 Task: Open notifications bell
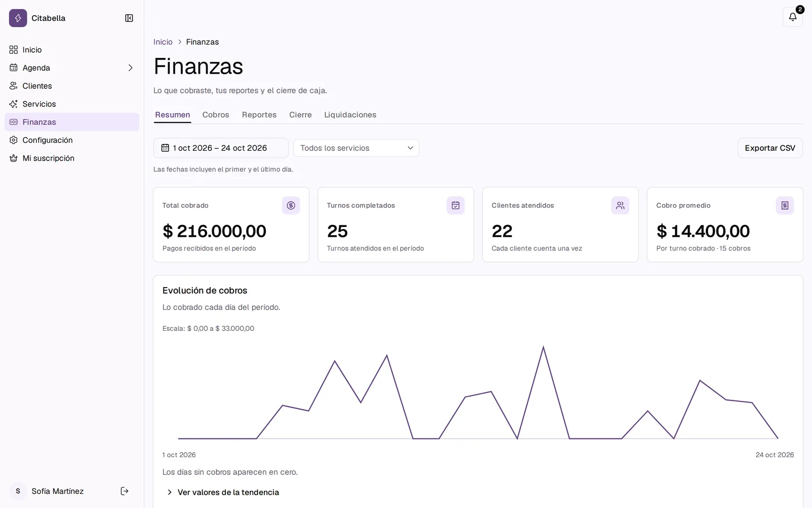click(792, 17)
